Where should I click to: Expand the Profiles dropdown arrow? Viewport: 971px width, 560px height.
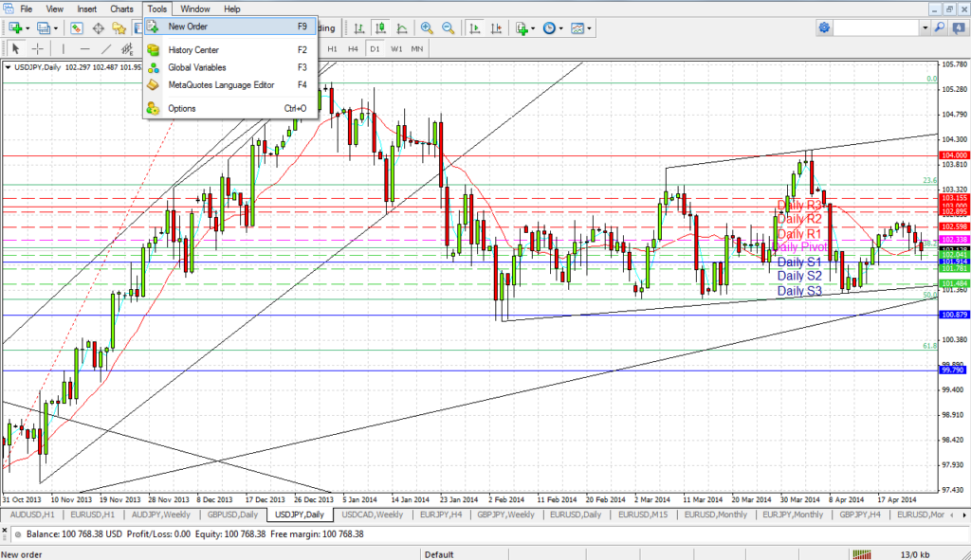[56, 27]
